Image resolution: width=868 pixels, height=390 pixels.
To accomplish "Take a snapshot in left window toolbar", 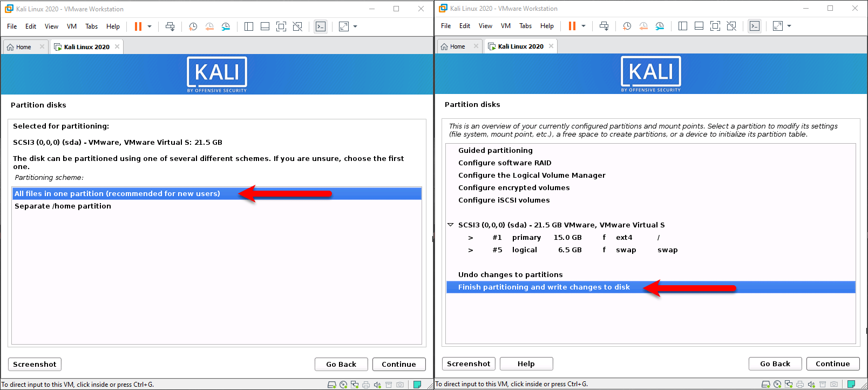I will [193, 26].
